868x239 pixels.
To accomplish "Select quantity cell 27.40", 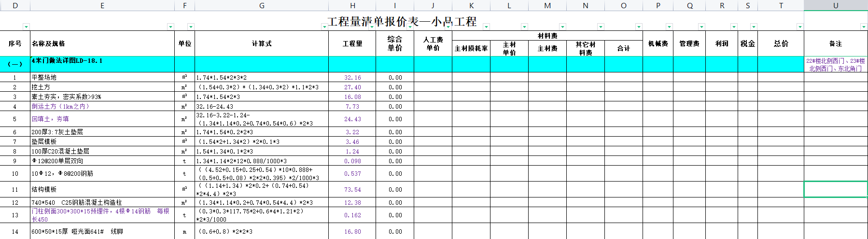I will point(352,87).
